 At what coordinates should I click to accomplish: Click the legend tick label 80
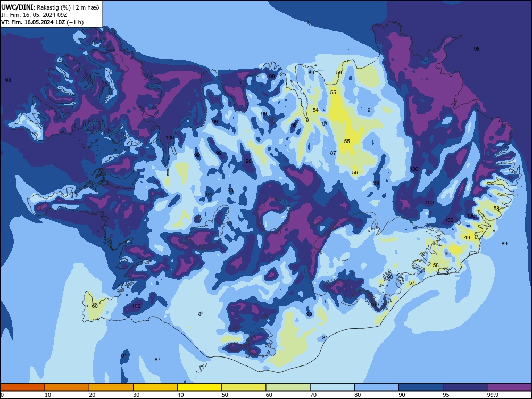pos(358,395)
